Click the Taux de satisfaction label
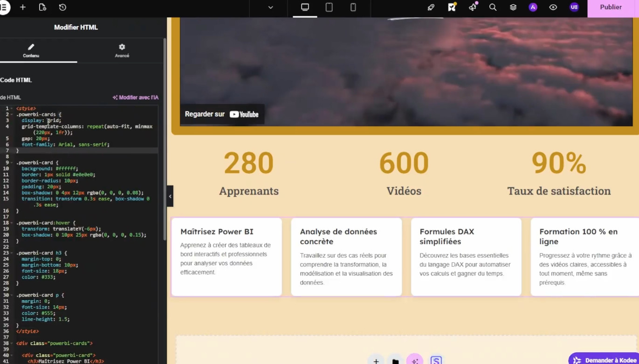This screenshot has width=639, height=364. point(559,191)
